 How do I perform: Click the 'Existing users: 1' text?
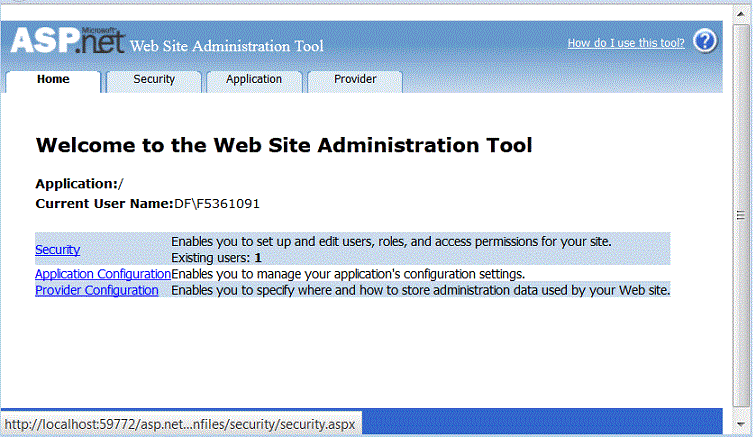coord(216,258)
